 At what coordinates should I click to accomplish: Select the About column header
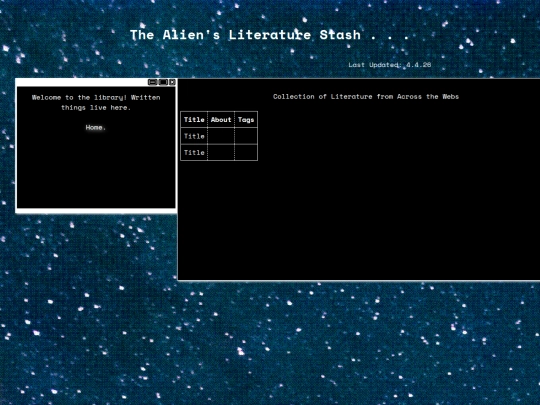(x=221, y=120)
